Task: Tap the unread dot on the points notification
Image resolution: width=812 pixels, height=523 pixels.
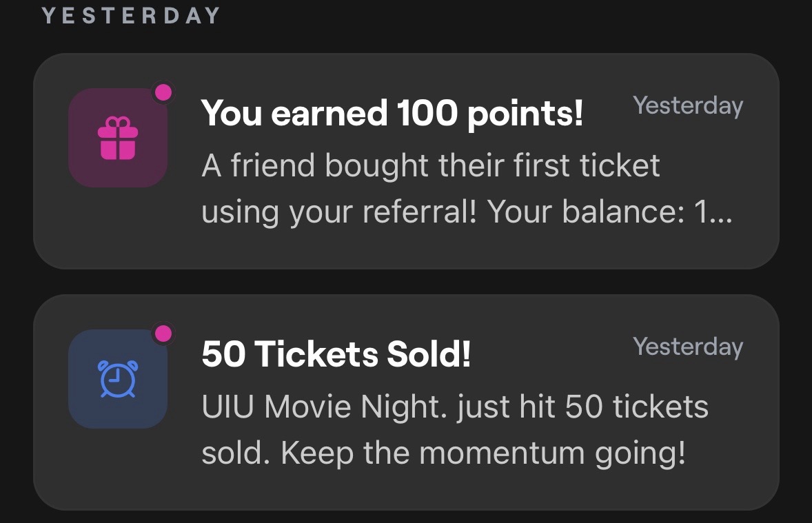Action: 163,92
